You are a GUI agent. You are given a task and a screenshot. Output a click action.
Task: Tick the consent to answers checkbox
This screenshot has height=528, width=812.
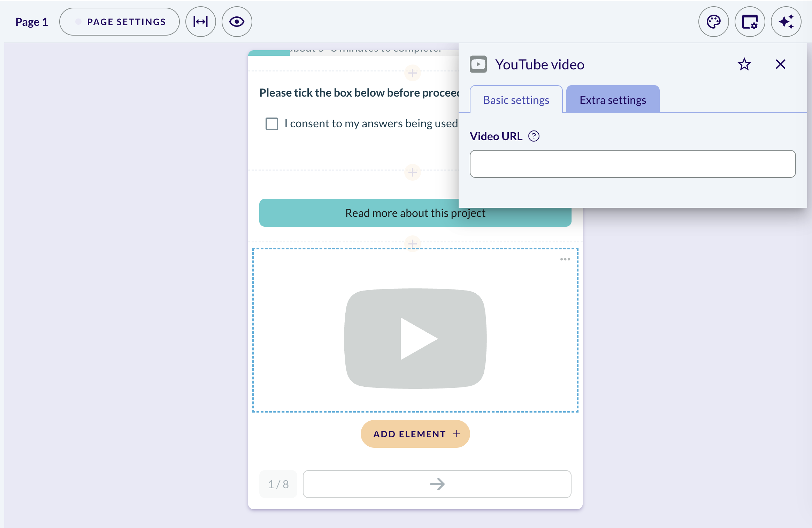tap(272, 124)
